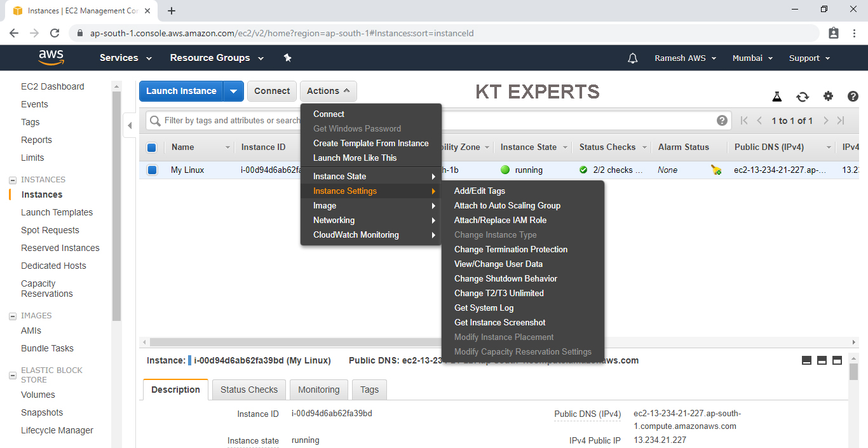Choose Create Template From Instance
This screenshot has width=868, height=448.
[371, 144]
